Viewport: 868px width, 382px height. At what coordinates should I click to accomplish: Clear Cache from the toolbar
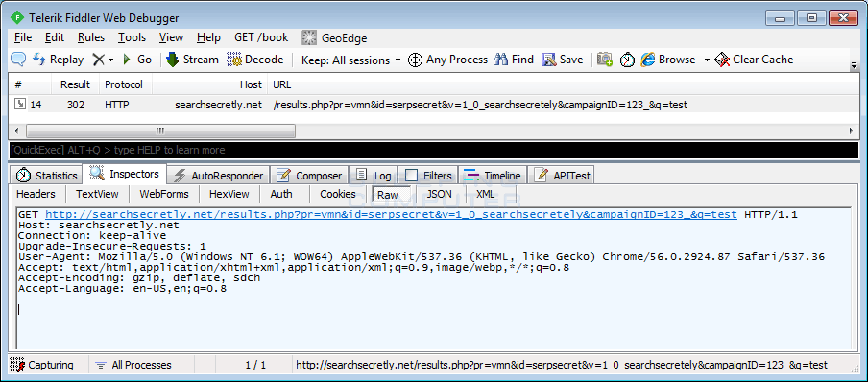754,60
